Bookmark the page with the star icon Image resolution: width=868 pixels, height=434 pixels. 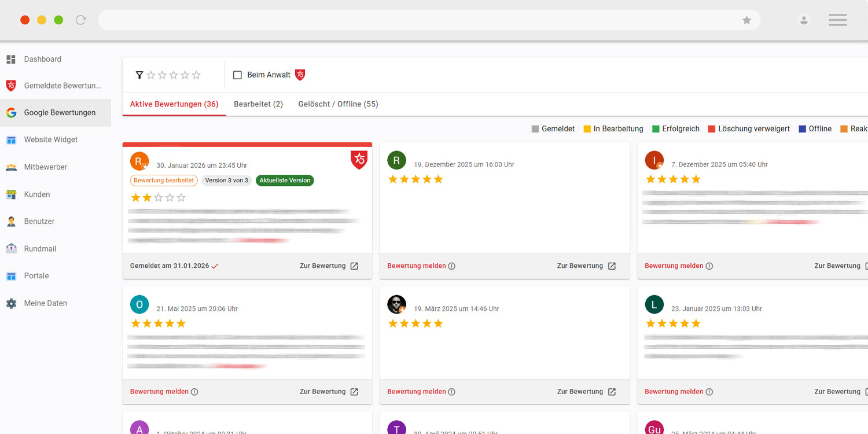tap(746, 20)
